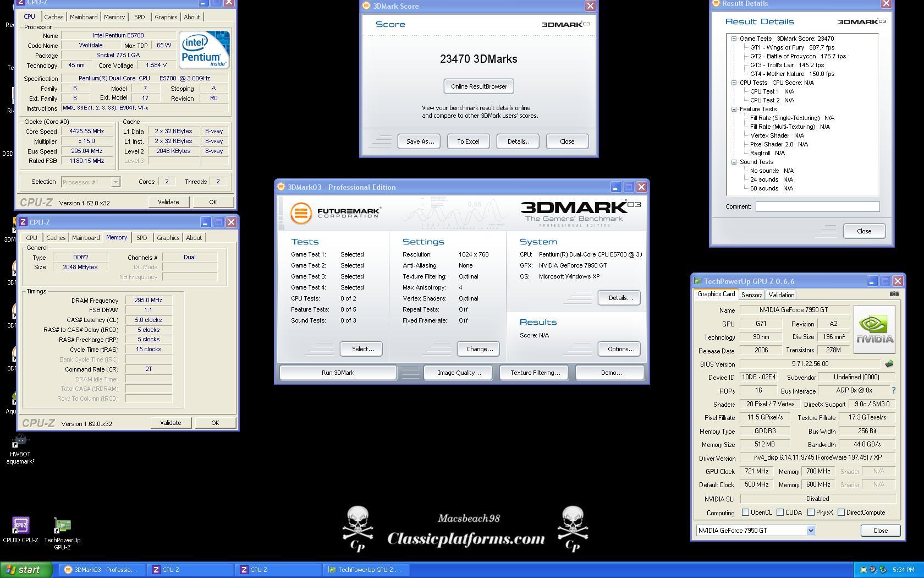Click the Comment input field
Screen dimensions: 924x578
pyautogui.click(x=817, y=206)
